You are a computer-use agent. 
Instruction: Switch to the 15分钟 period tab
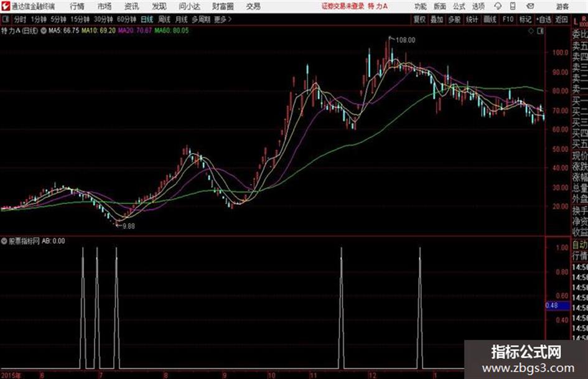80,19
